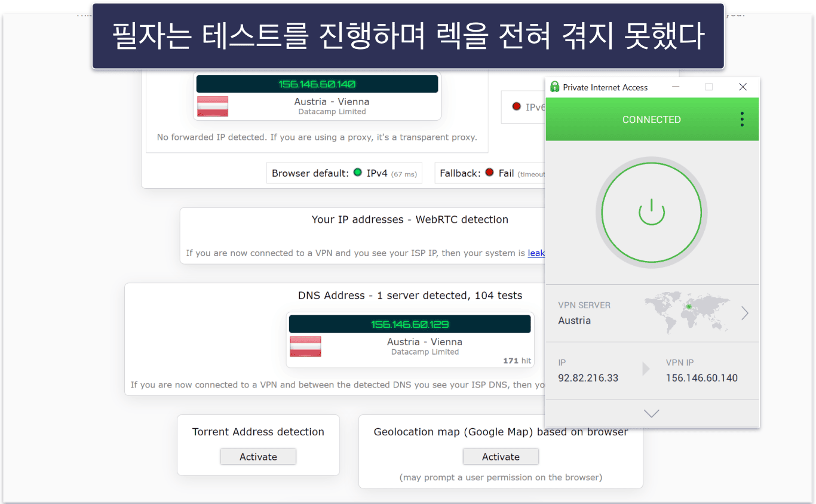
Task: Activate Torrent Address detection
Action: point(258,457)
